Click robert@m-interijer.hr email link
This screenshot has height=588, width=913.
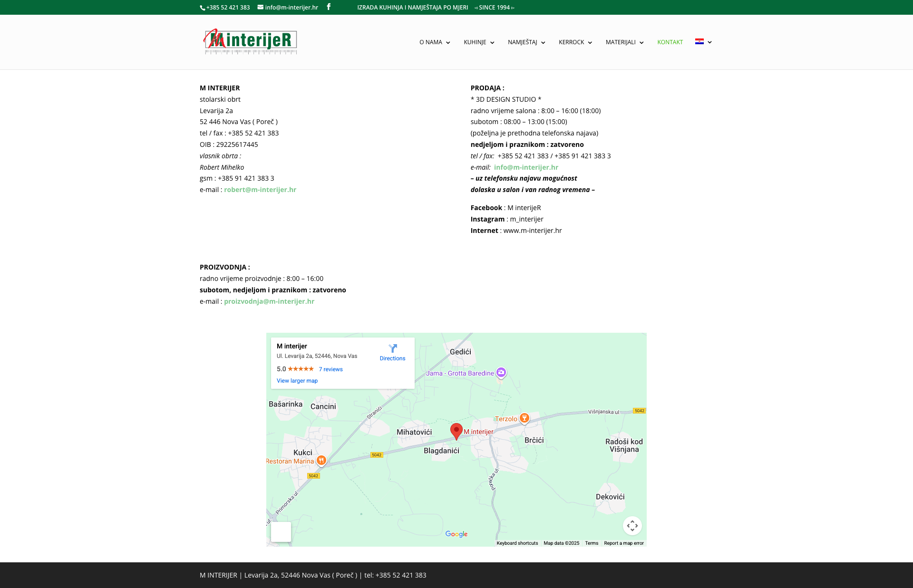[x=260, y=190]
